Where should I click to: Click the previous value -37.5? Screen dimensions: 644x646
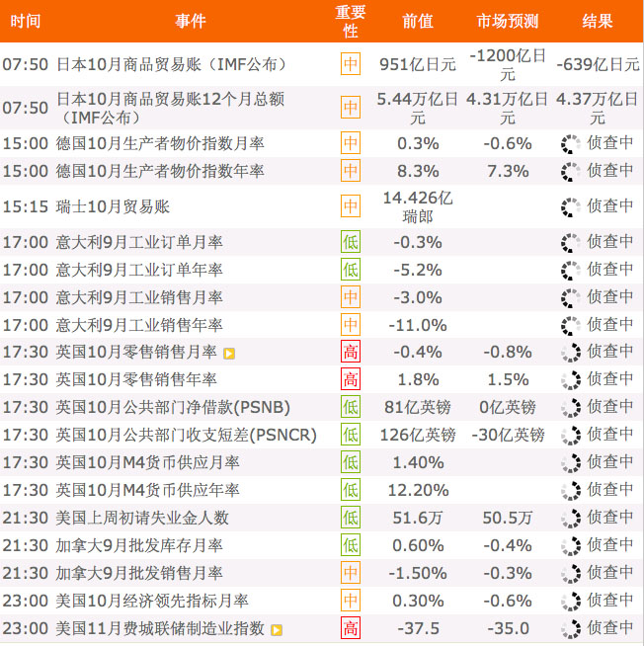(x=418, y=628)
